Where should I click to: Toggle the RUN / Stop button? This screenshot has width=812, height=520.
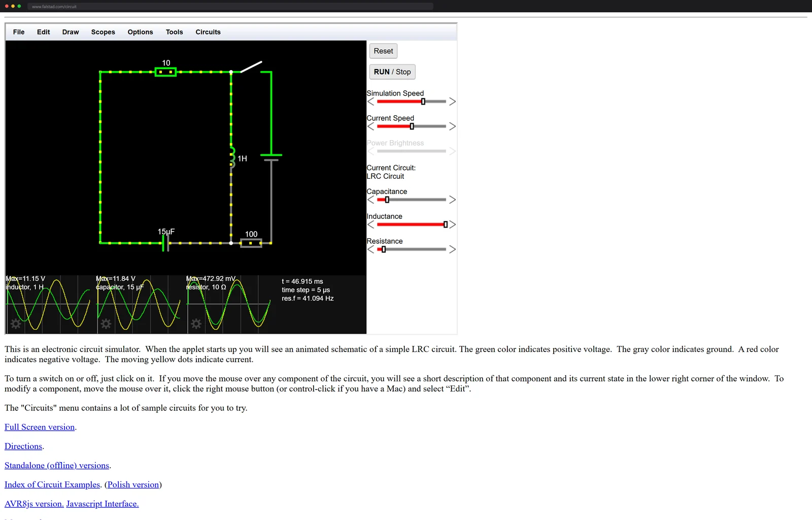pyautogui.click(x=392, y=72)
